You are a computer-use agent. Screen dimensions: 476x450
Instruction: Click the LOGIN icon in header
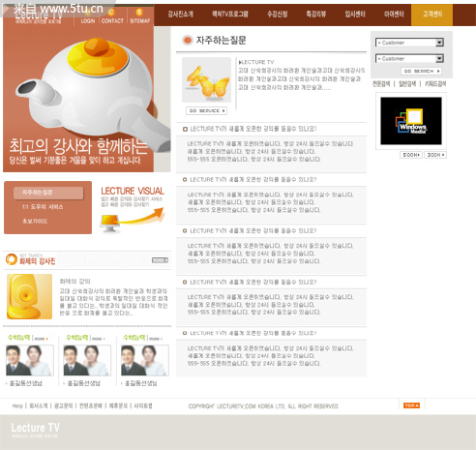(x=88, y=16)
